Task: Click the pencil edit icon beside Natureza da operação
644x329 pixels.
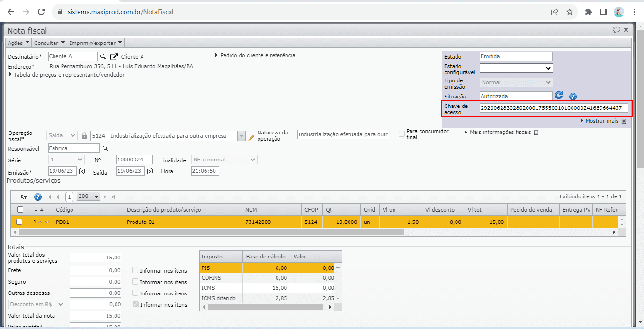Action: 251,137
